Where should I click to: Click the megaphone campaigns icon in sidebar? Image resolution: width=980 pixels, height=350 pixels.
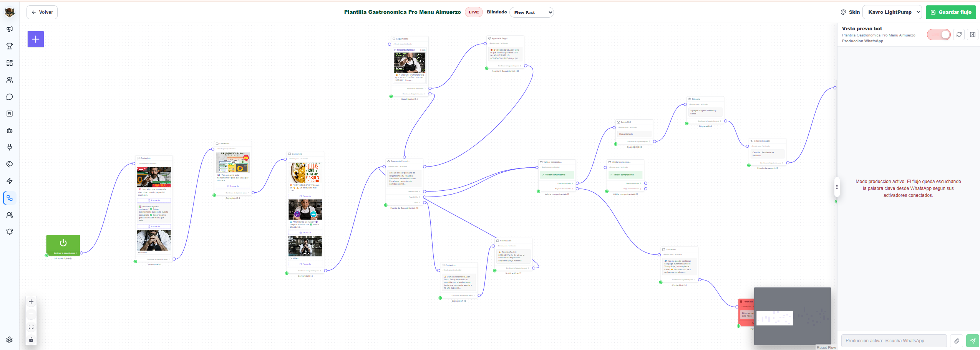pos(10,29)
